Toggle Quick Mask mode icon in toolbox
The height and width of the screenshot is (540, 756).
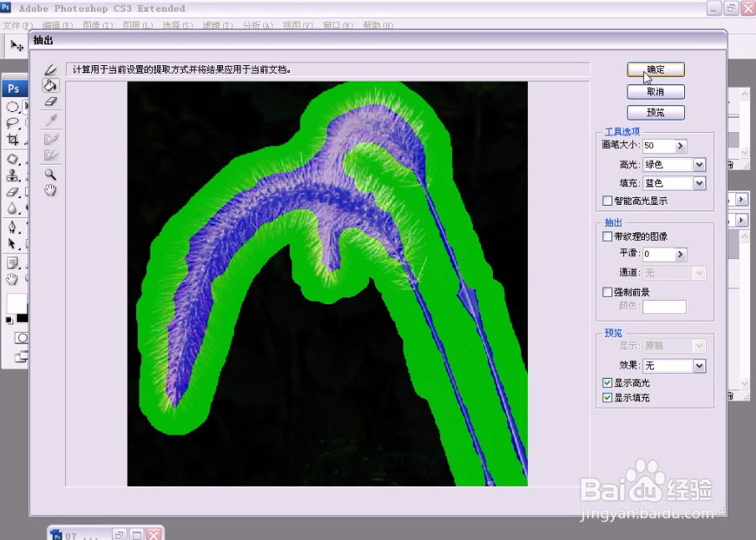point(21,338)
